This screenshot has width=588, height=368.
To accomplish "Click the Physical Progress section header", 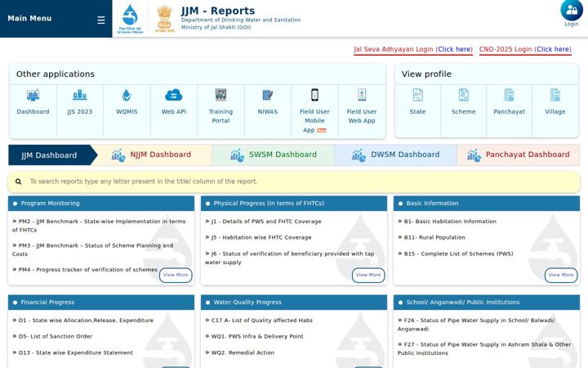I will [294, 203].
